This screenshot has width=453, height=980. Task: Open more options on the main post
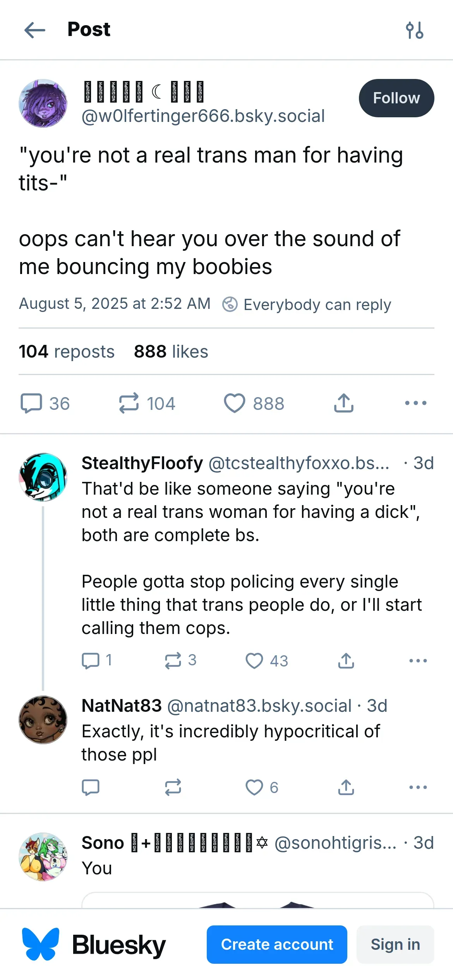[415, 403]
